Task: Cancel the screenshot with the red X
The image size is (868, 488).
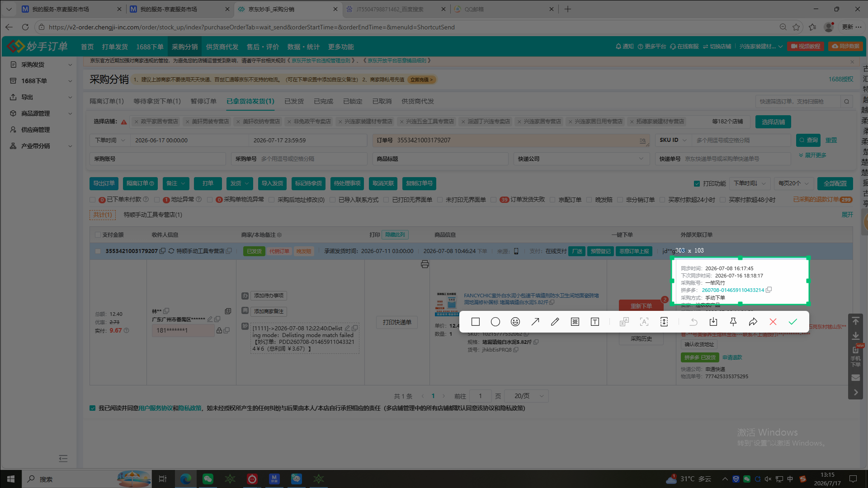Action: click(773, 322)
